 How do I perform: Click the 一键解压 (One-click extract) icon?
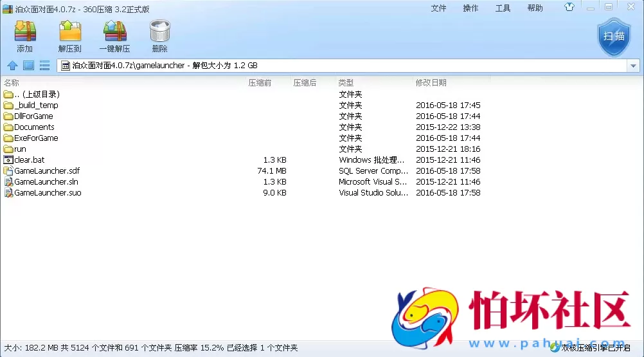(114, 32)
